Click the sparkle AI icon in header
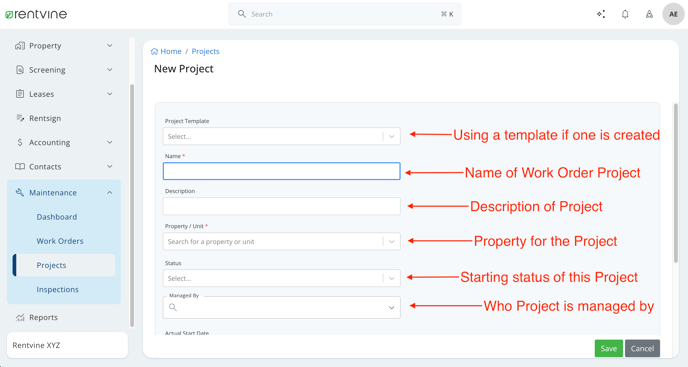 [601, 14]
